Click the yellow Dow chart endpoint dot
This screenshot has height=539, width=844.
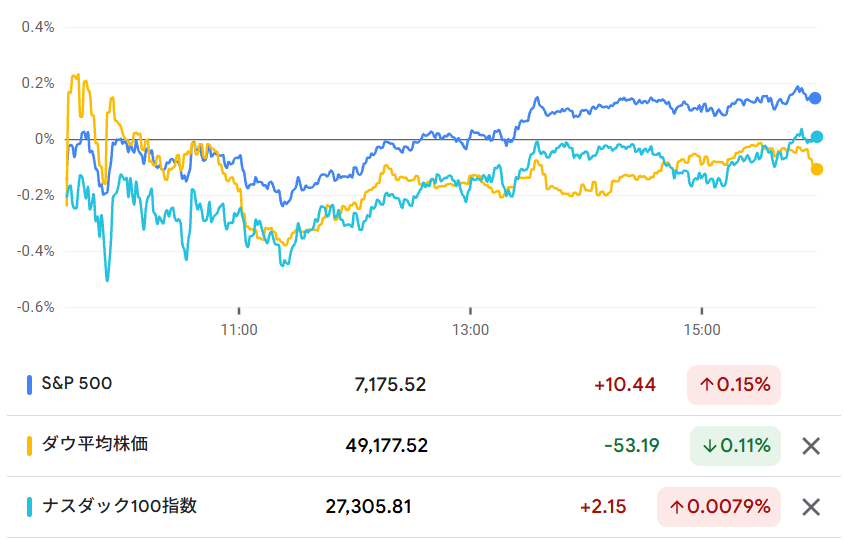(x=817, y=169)
